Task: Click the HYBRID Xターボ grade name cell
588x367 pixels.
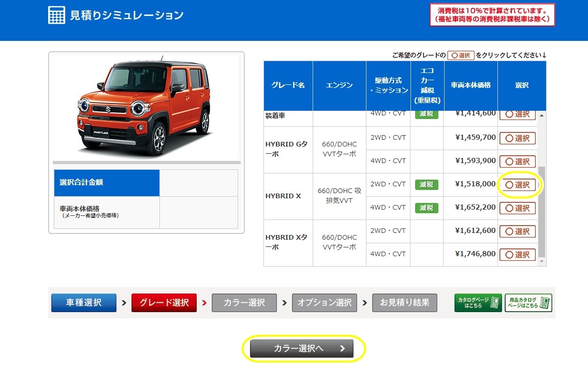Action: [288, 243]
